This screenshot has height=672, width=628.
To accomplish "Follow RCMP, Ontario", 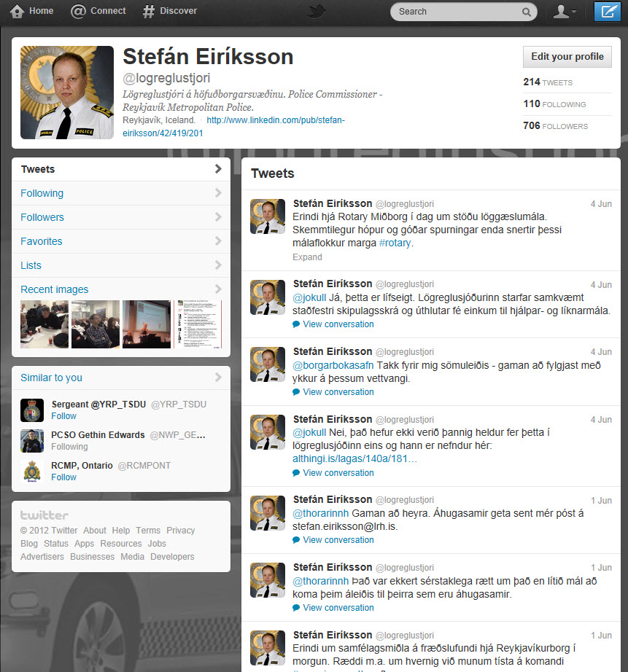I will pyautogui.click(x=63, y=477).
